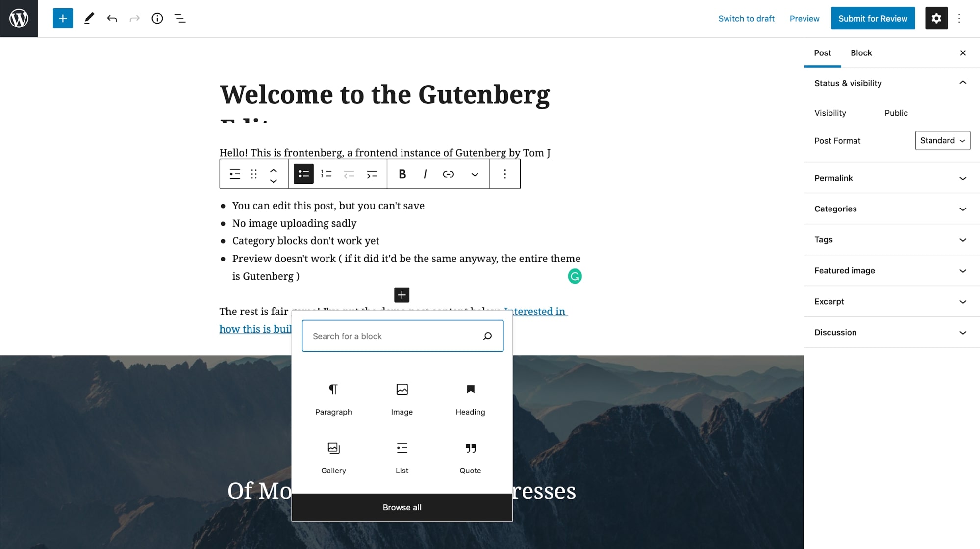Click the ordered list icon
The image size is (980, 549).
pos(326,174)
